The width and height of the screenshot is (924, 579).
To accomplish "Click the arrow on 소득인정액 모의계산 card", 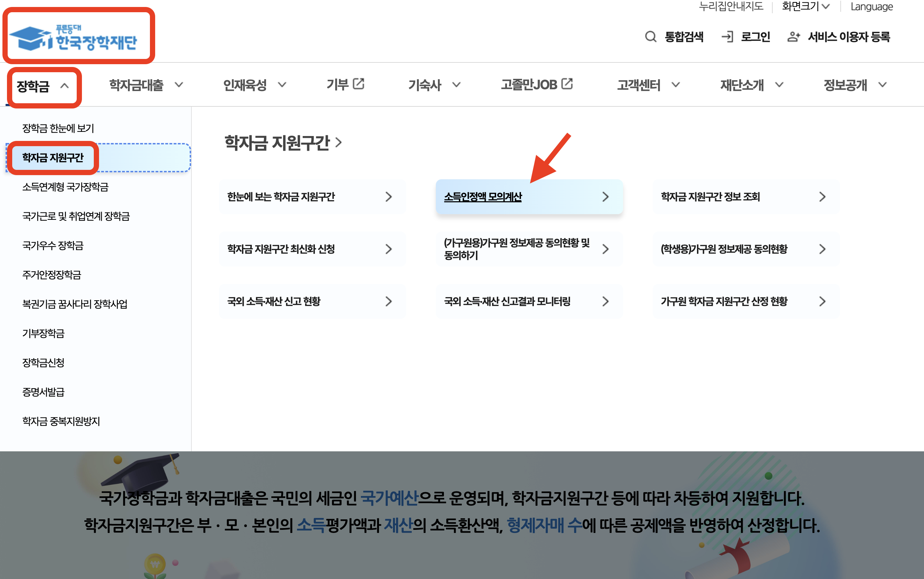I will tap(605, 197).
